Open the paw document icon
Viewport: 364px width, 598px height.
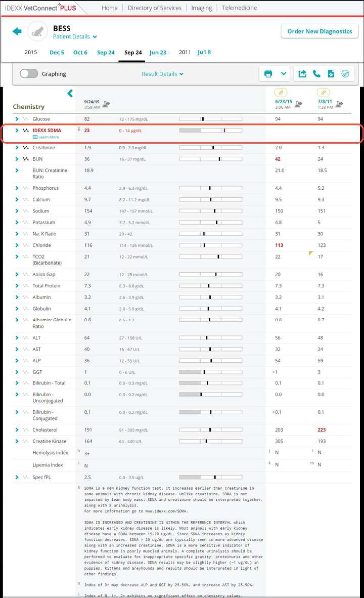(331, 73)
